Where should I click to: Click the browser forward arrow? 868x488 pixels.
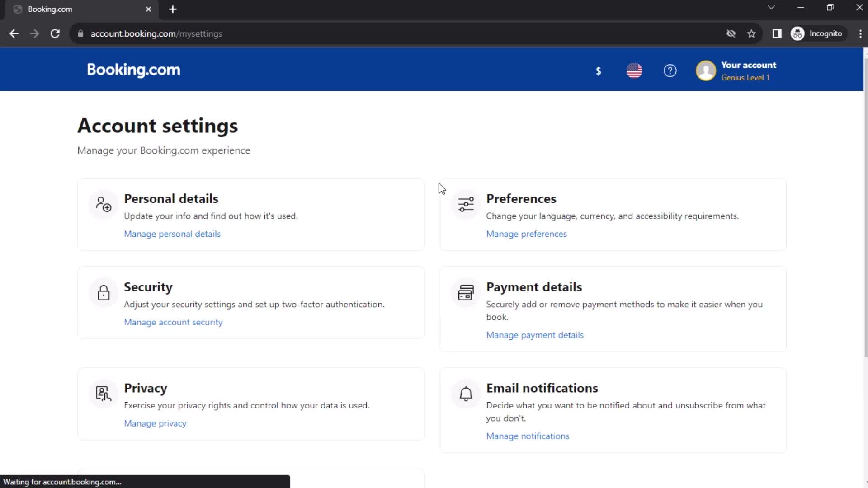[34, 33]
